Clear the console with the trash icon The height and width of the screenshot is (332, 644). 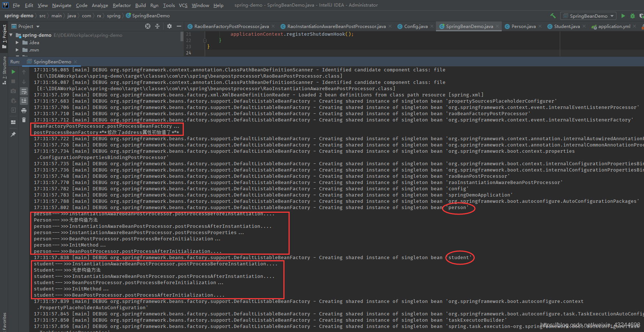tap(24, 120)
